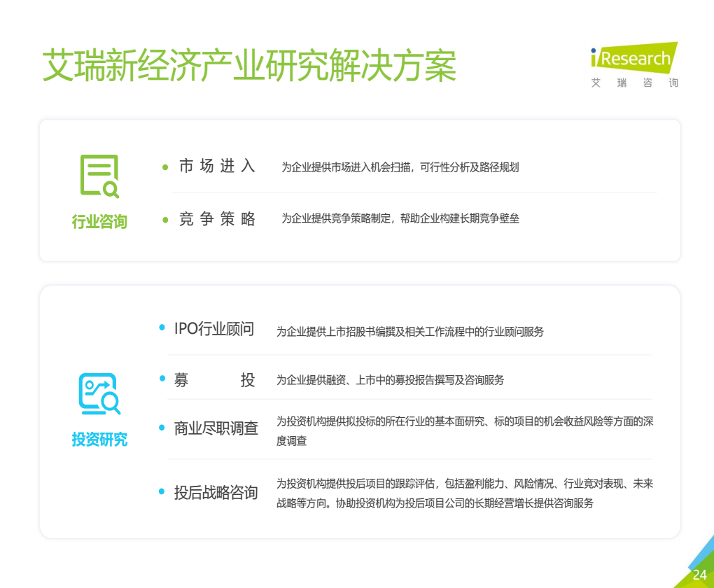Screen dimensions: 714x588
Task: Click the 市场进入 heading
Action: [x=217, y=166]
